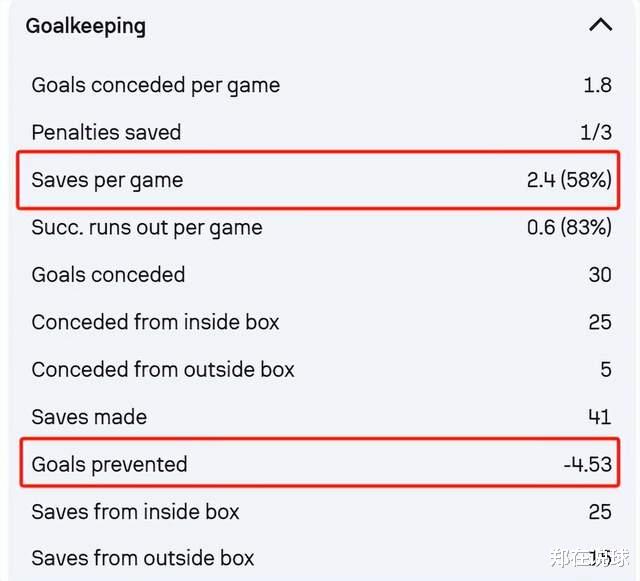
Task: Select Goals conceded per game row
Action: 321,85
